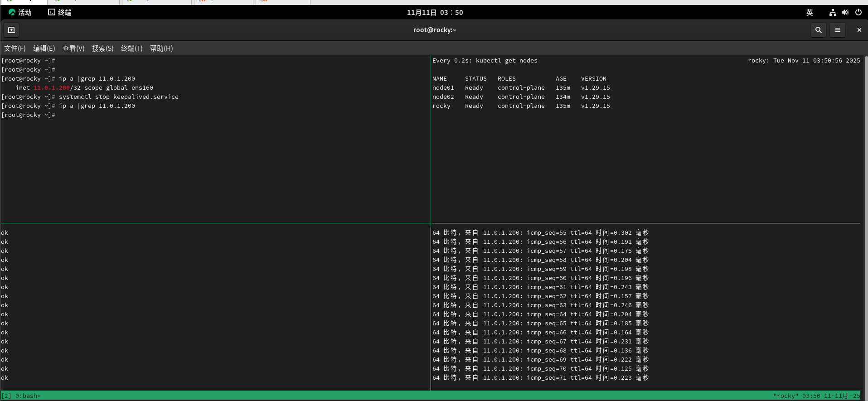Click the ping line with icmp_seq=55
868x401 pixels.
point(540,232)
